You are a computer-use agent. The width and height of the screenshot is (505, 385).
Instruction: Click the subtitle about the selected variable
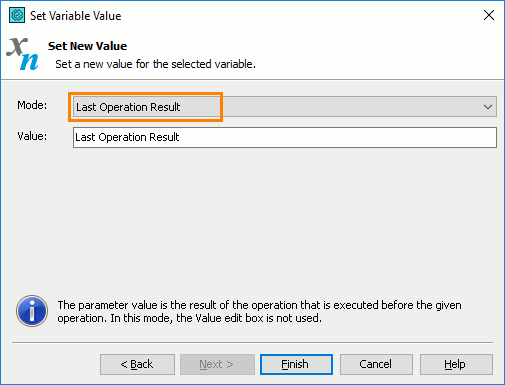[x=155, y=64]
